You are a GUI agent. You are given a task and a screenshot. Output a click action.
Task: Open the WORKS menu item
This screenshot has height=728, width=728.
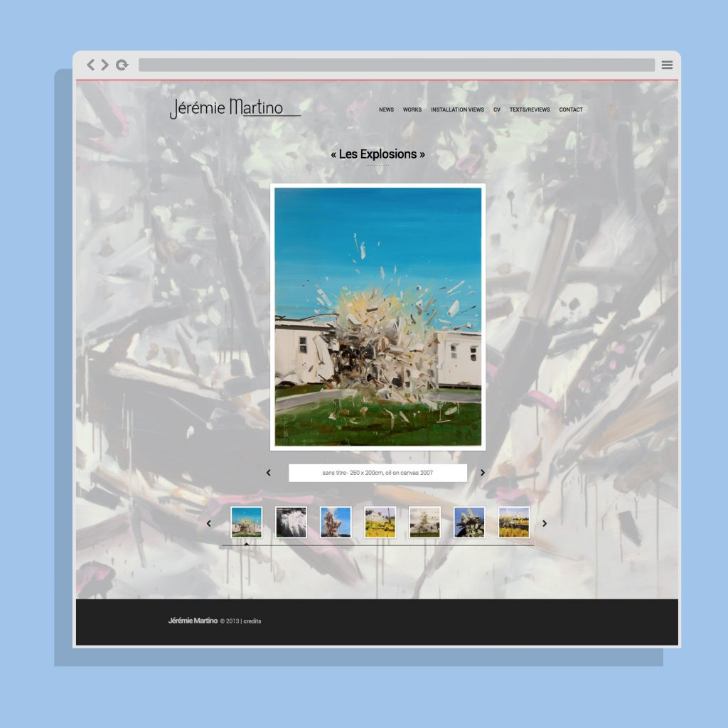pyautogui.click(x=412, y=109)
